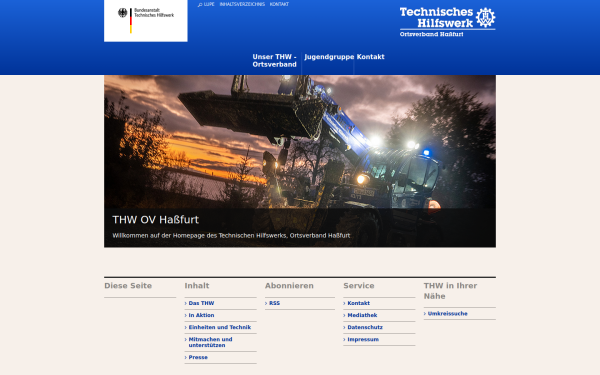
Task: Open the Presse footer link
Action: (x=198, y=357)
